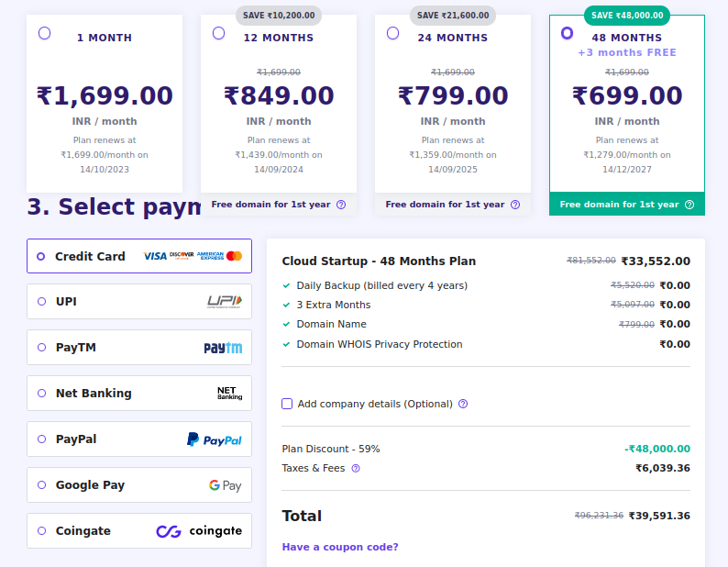The height and width of the screenshot is (567, 728).
Task: Click info icon on 48-month free domain
Action: pos(689,205)
